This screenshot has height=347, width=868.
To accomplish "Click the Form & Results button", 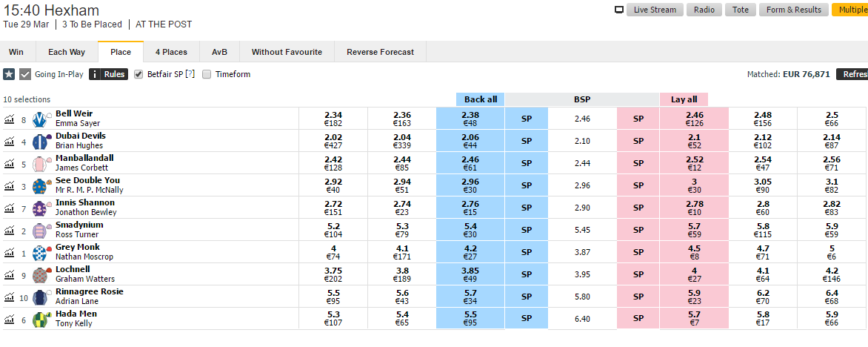I will pos(793,10).
